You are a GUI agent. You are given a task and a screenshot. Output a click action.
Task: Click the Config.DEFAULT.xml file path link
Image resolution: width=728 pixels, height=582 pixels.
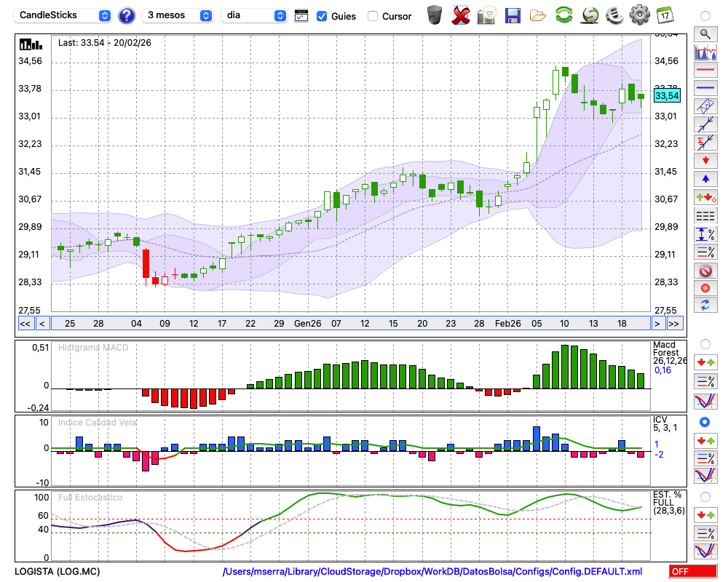(x=432, y=572)
